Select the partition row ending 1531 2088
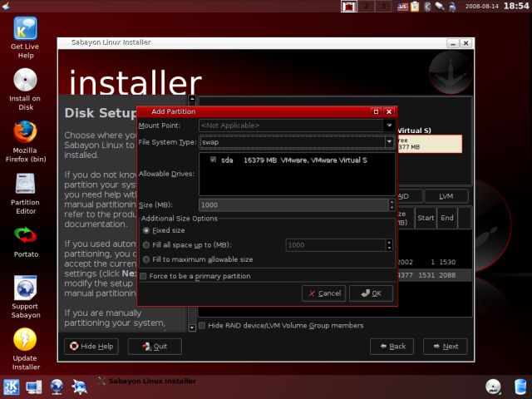 (434, 275)
